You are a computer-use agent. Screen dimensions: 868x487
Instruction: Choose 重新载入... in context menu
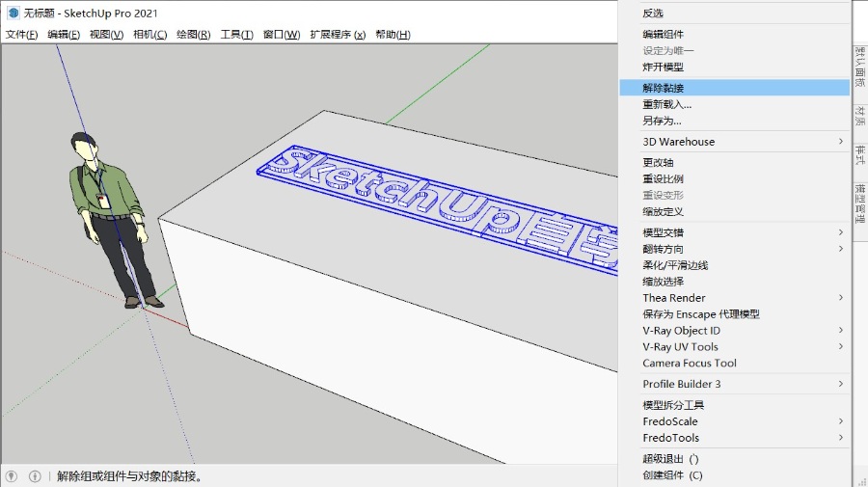click(735, 104)
